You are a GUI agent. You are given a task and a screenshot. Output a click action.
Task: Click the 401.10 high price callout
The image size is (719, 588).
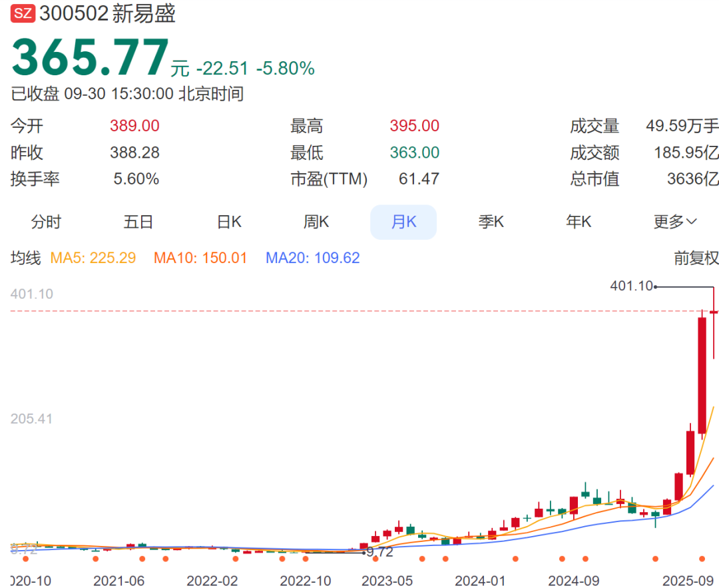(x=631, y=286)
